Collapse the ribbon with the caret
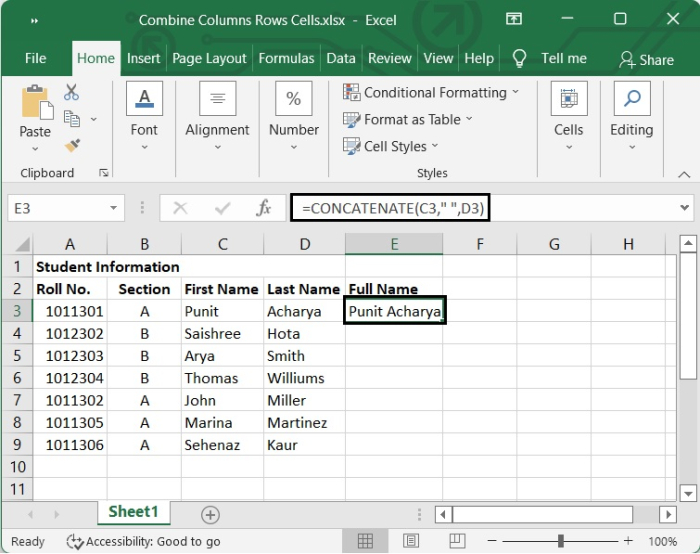The height and width of the screenshot is (554, 700). (x=684, y=175)
